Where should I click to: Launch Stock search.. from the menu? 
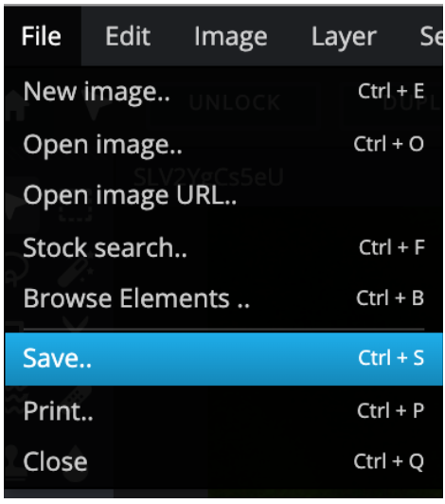[x=223, y=247]
